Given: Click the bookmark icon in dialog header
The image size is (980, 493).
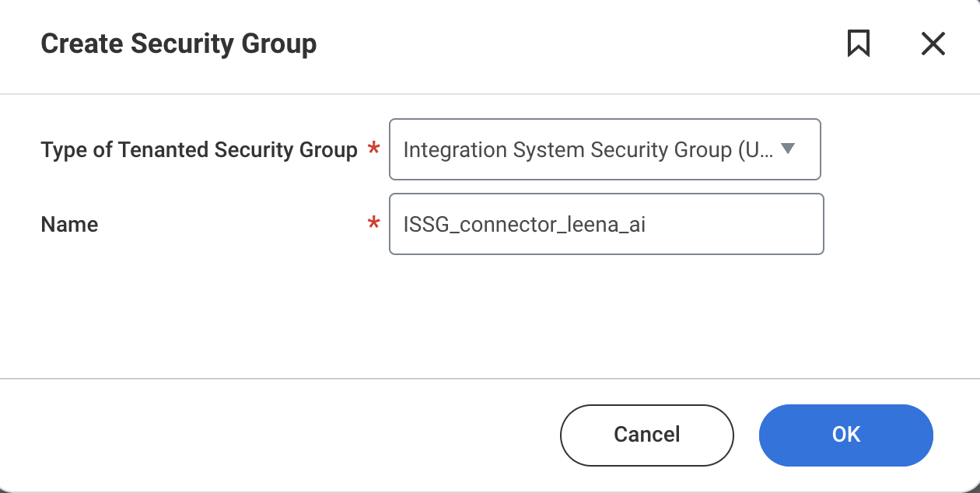Looking at the screenshot, I should [858, 44].
